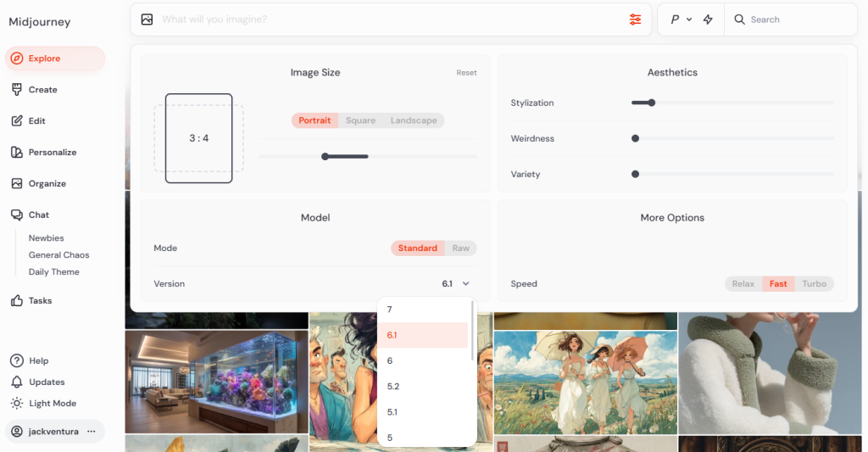
Task: Click the settings sliders icon in prompt bar
Action: point(635,20)
